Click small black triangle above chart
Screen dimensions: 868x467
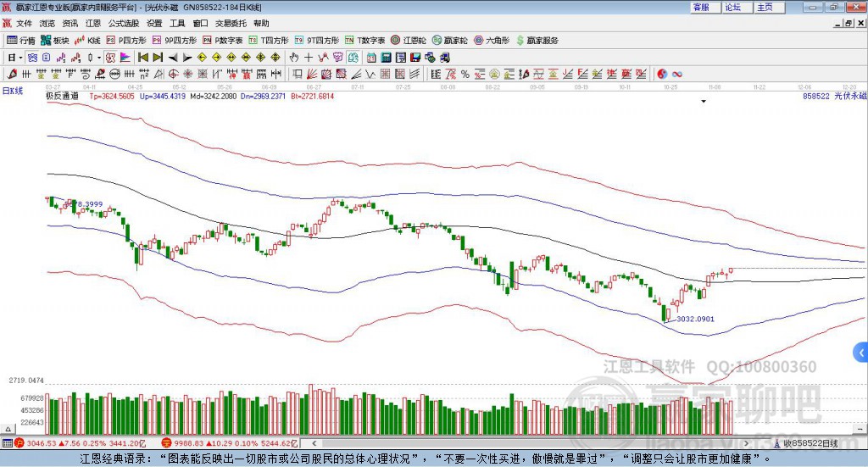[704, 101]
